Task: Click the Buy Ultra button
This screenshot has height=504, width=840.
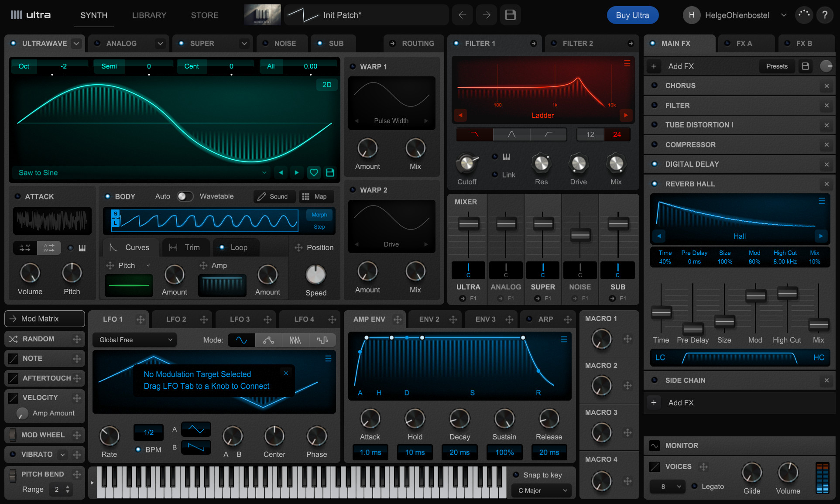Action: pyautogui.click(x=632, y=15)
